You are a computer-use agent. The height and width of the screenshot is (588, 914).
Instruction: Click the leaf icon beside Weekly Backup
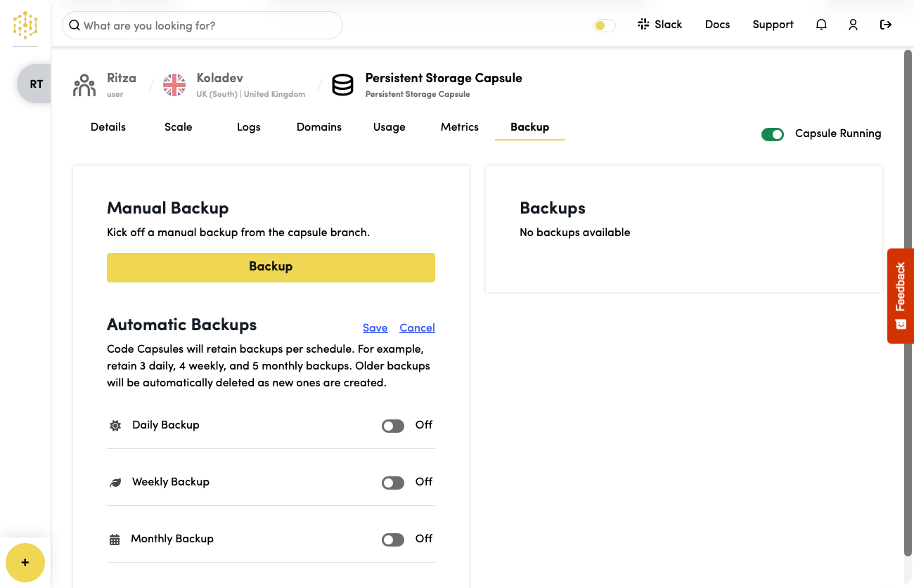pyautogui.click(x=115, y=482)
